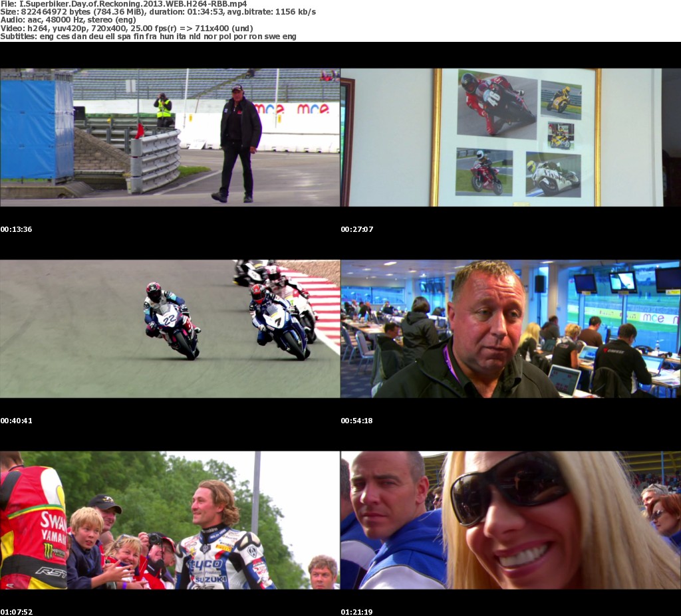Screen dimensions: 681x616
Task: Click the blonde woman with sunglasses thumbnail
Action: click(511, 520)
